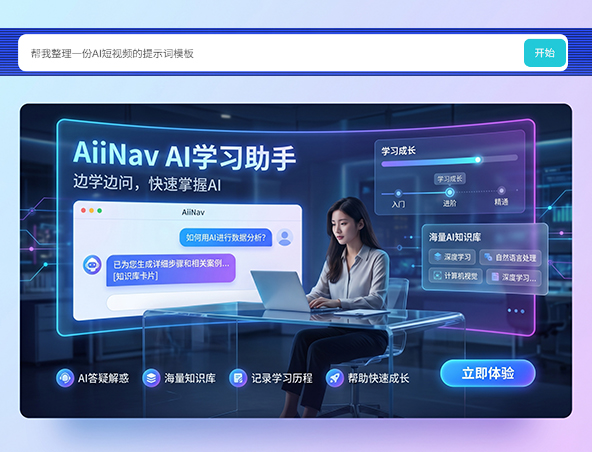Click the 立即体验 button
Screen dimensions: 592x452
488,373
